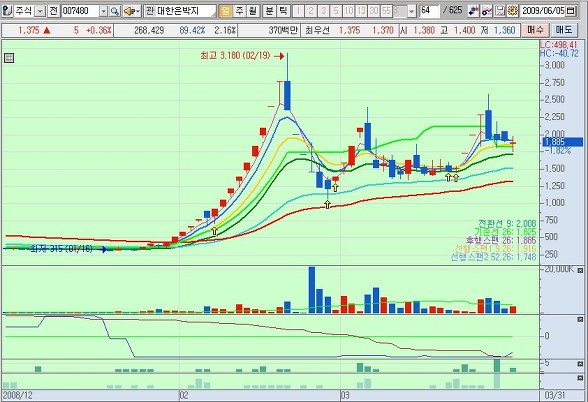
Task: Click the speaker alert icon
Action: click(132, 11)
